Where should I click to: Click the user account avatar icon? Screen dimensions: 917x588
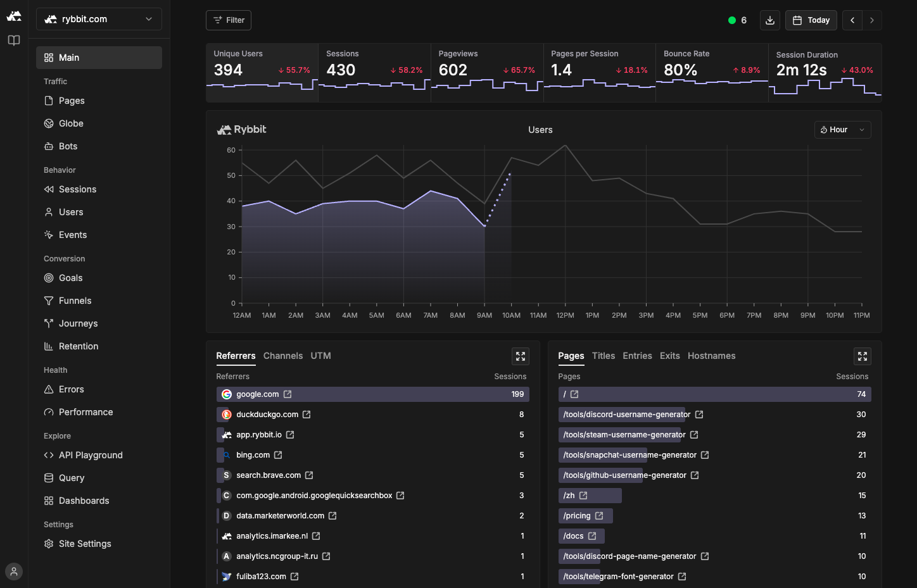click(14, 572)
